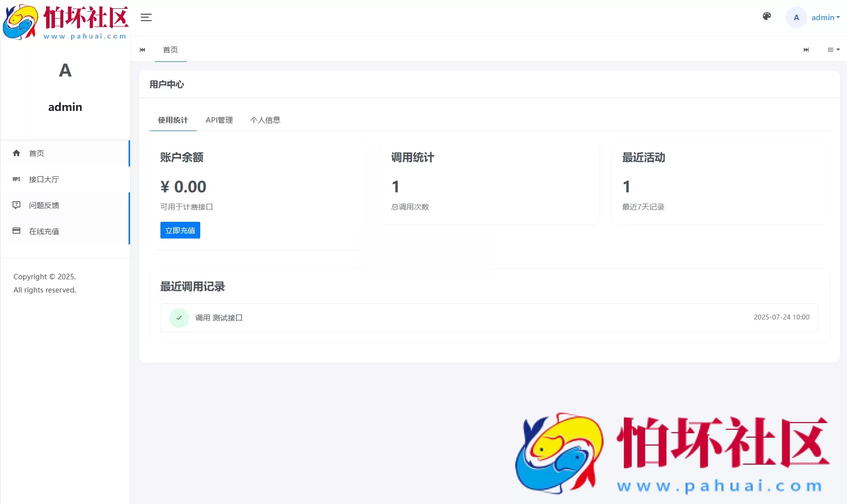Viewport: 847px width, 504px height.
Task: Switch to the API管理 tab
Action: click(x=219, y=120)
